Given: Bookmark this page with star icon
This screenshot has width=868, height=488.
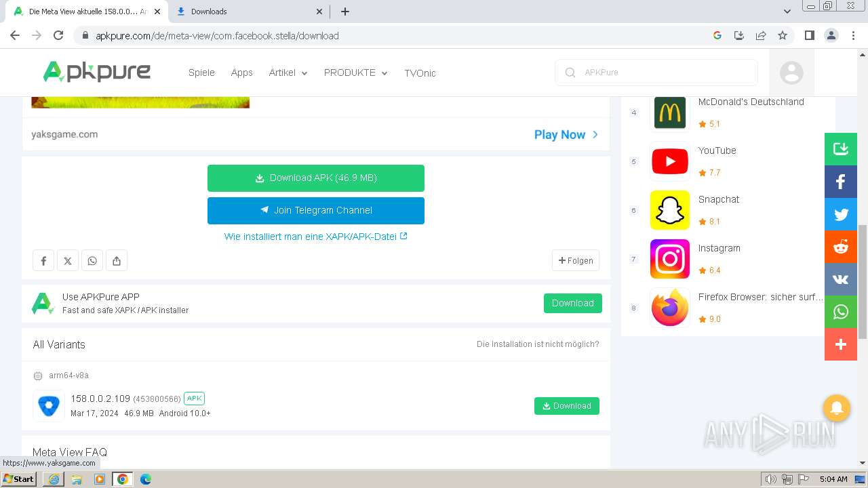Looking at the screenshot, I should (783, 35).
